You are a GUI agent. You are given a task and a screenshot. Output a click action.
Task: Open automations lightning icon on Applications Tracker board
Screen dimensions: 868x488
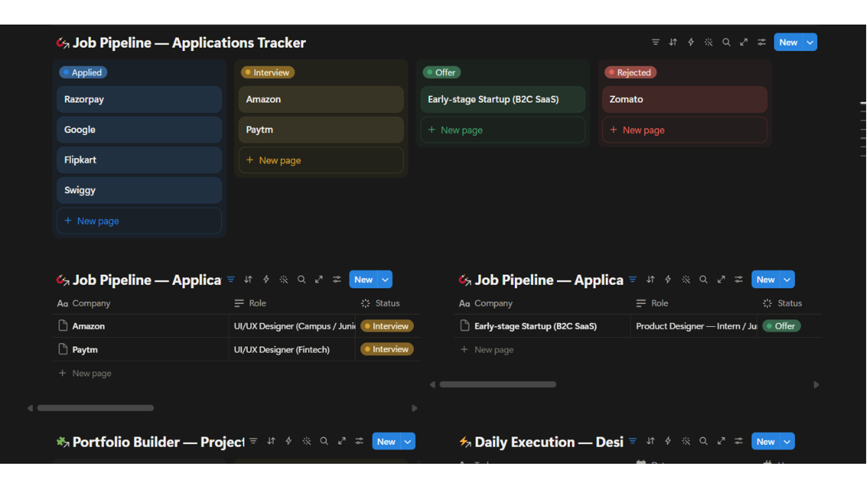click(691, 42)
